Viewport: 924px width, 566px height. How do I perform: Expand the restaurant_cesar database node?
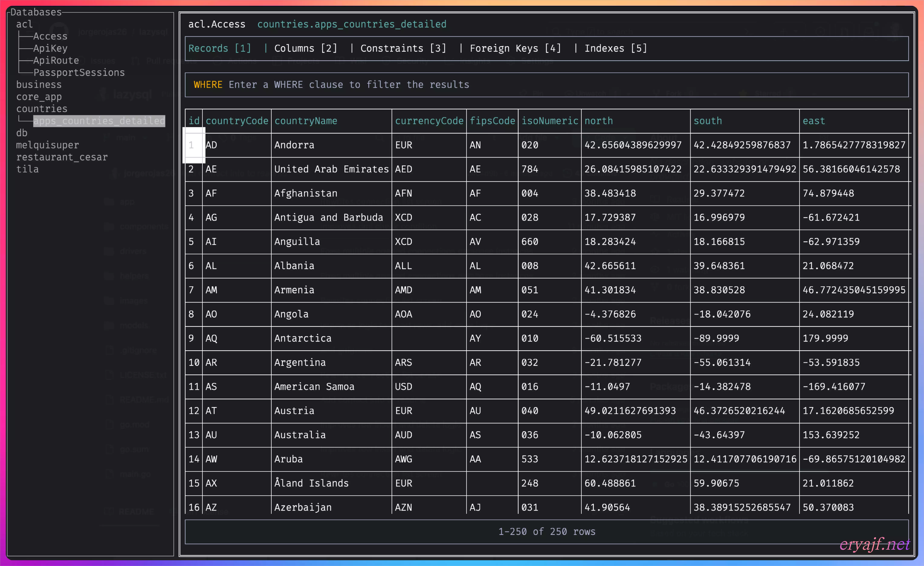tap(62, 157)
